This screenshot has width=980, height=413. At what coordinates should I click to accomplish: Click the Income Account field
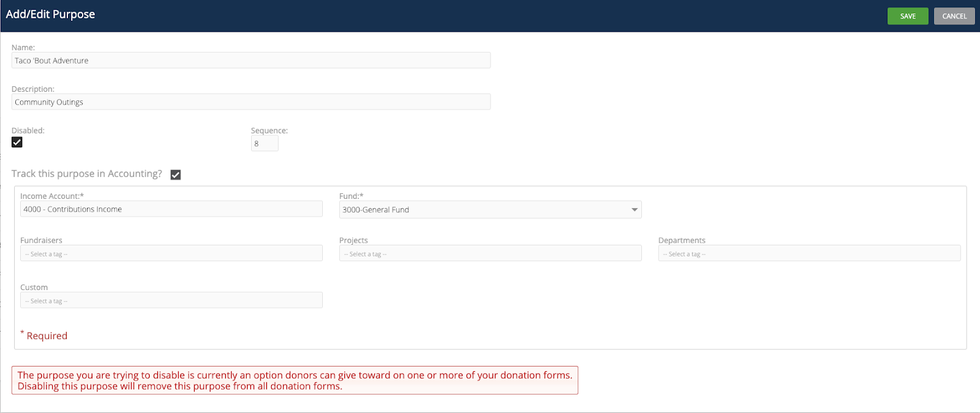(x=171, y=209)
